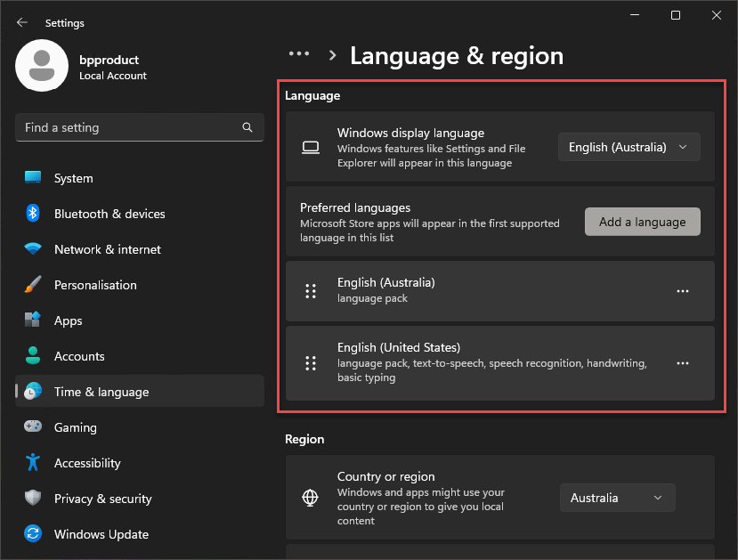738x560 pixels.
Task: Click the Preferred languages heading text
Action: pyautogui.click(x=355, y=207)
